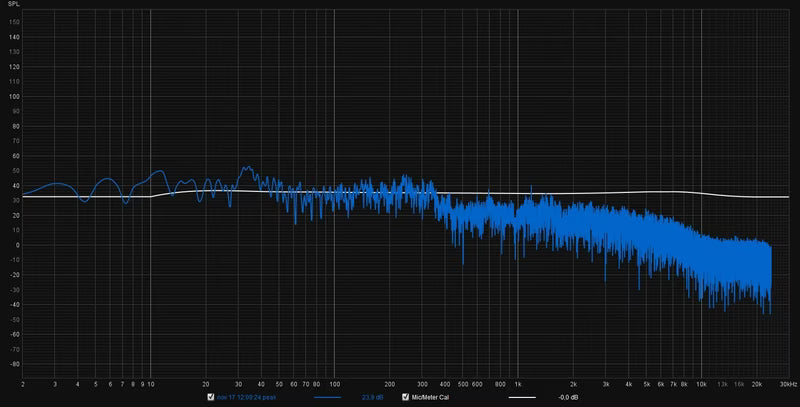This screenshot has width=800, height=407.
Task: Select the nov 17 12:09:24 peak legend label
Action: coord(244,397)
